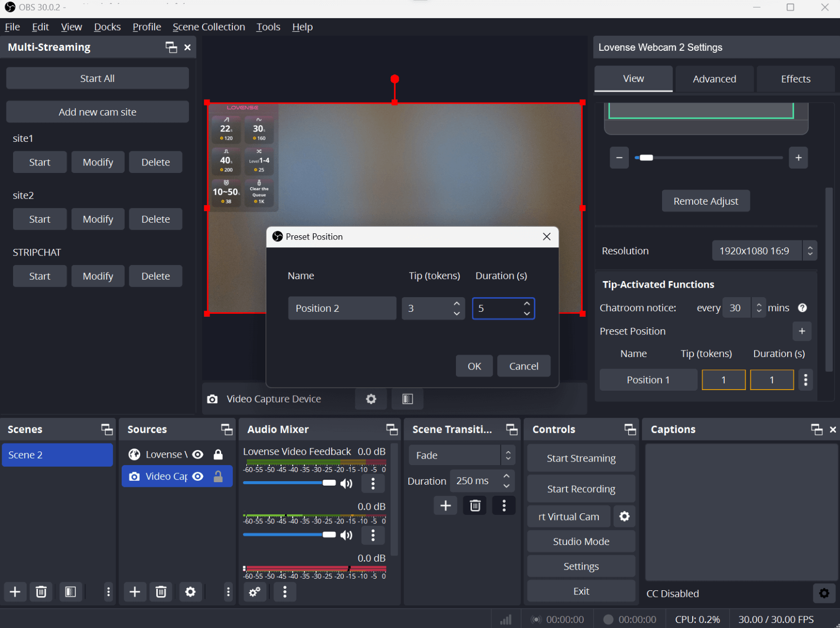Hide the Video Capture source eye icon
This screenshot has height=628, width=840.
click(x=198, y=476)
